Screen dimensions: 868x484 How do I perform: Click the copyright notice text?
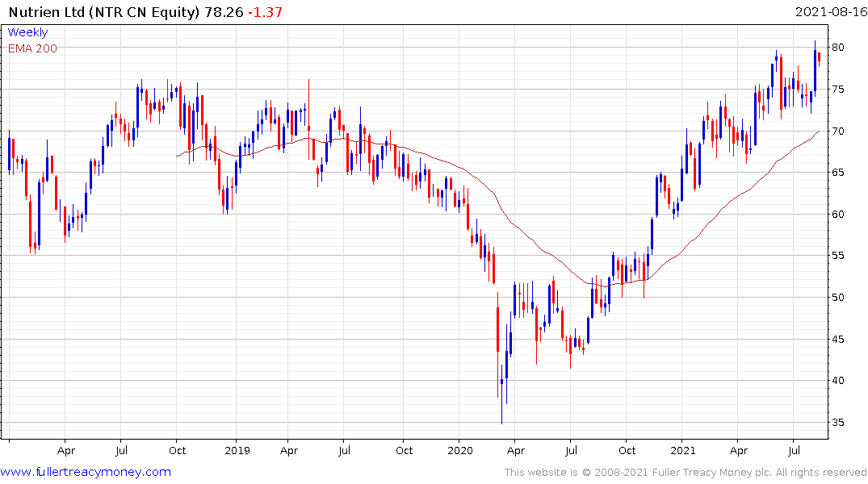point(686,473)
